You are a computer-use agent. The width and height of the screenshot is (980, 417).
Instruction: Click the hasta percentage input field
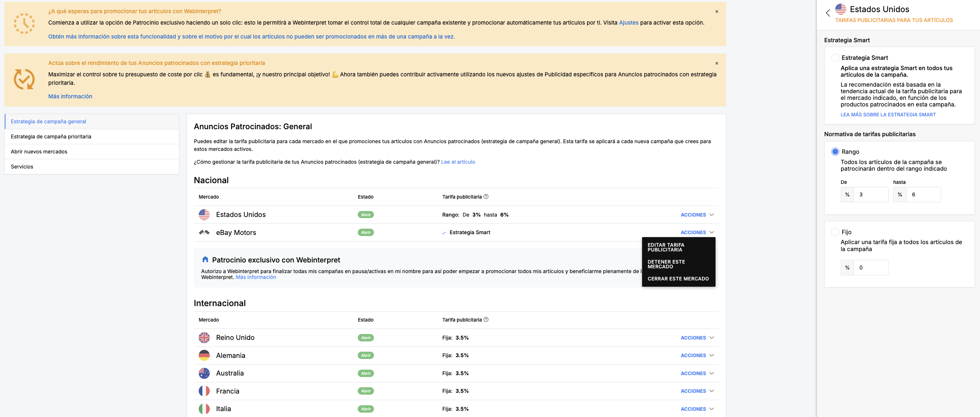923,195
